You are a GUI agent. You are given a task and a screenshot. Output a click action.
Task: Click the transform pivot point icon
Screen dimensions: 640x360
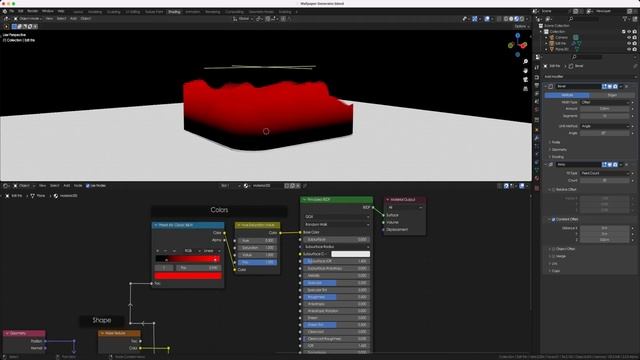coord(259,19)
